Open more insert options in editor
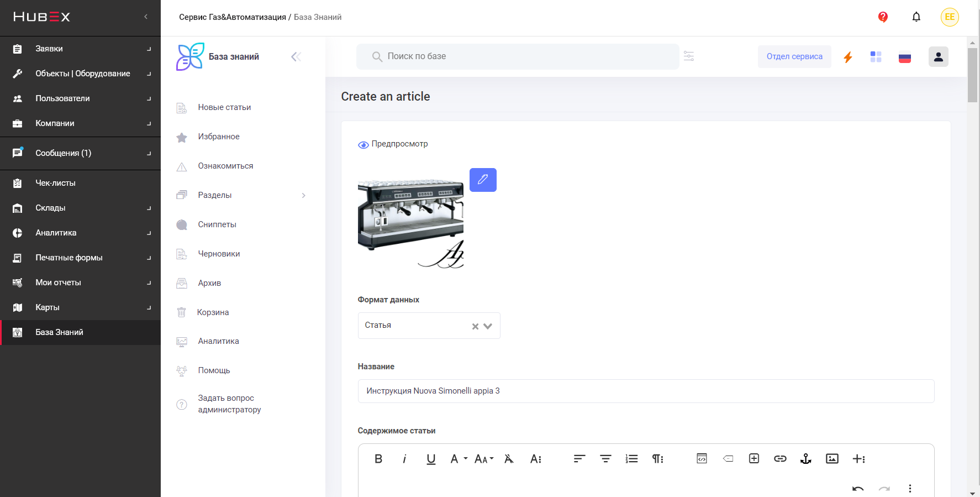Viewport: 980px width, 497px height. [858, 459]
